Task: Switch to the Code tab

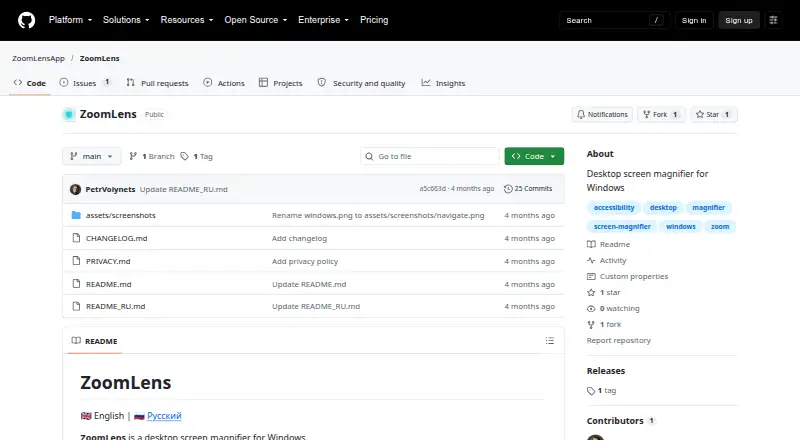Action: tap(30, 83)
